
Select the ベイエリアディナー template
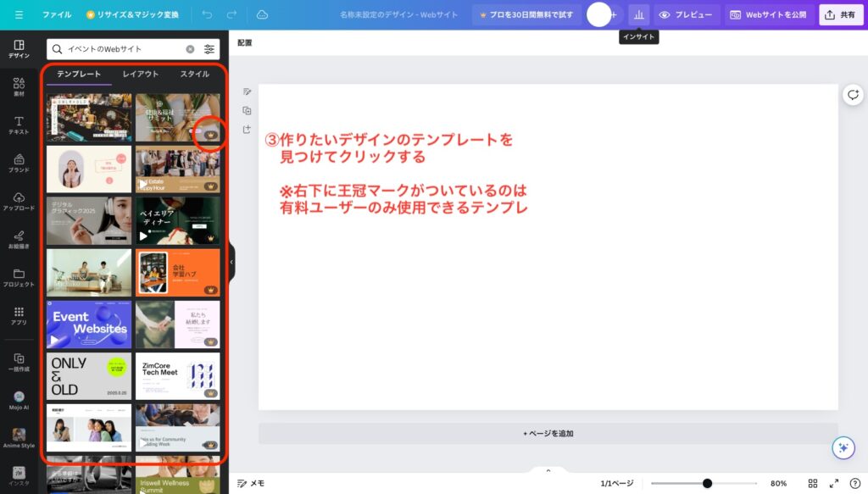178,220
